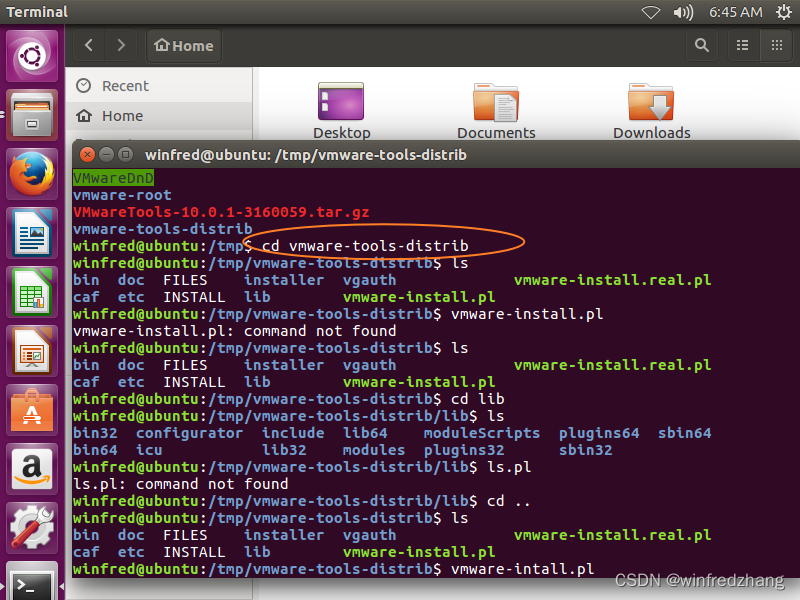Screen dimensions: 800x600
Task: Click the icu directory name
Action: click(149, 450)
